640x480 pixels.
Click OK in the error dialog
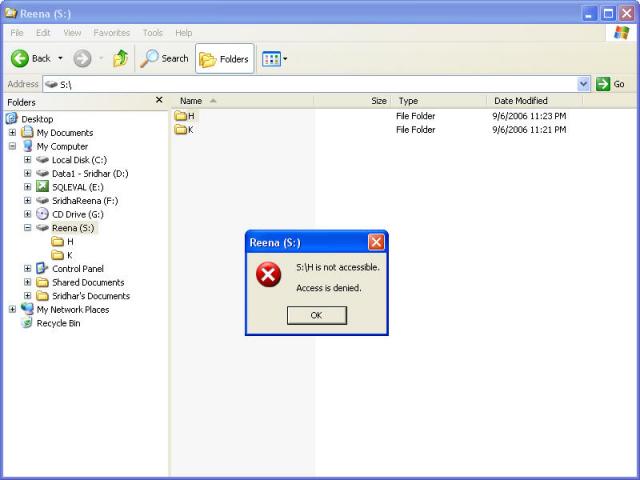coord(317,316)
